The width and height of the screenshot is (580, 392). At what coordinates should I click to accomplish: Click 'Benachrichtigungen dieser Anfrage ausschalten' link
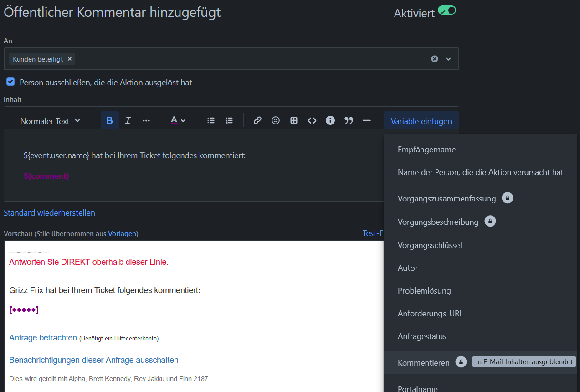click(x=94, y=360)
